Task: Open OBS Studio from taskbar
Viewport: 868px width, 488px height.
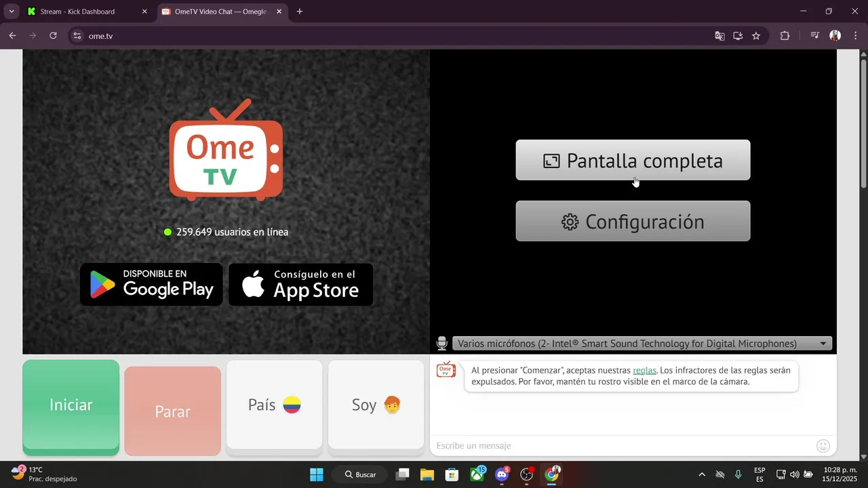Action: (x=527, y=474)
